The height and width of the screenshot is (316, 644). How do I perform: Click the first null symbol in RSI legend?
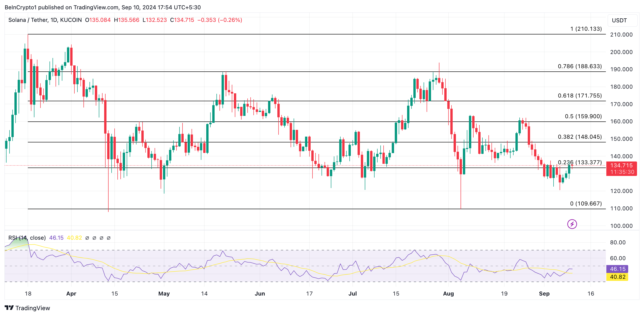point(87,238)
